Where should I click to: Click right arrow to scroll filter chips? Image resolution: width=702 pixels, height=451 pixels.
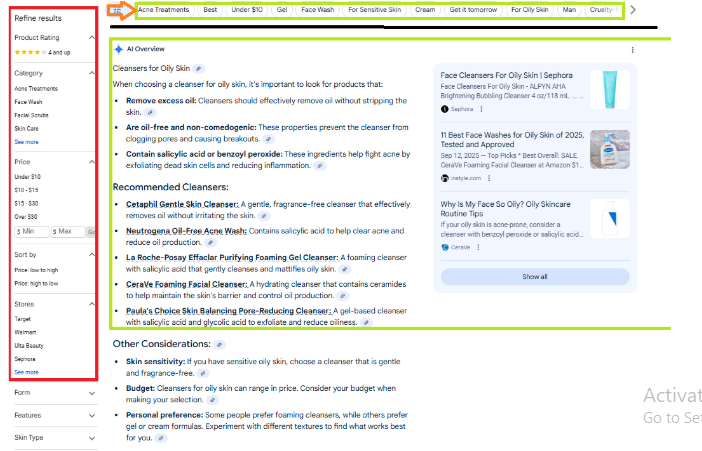[632, 10]
